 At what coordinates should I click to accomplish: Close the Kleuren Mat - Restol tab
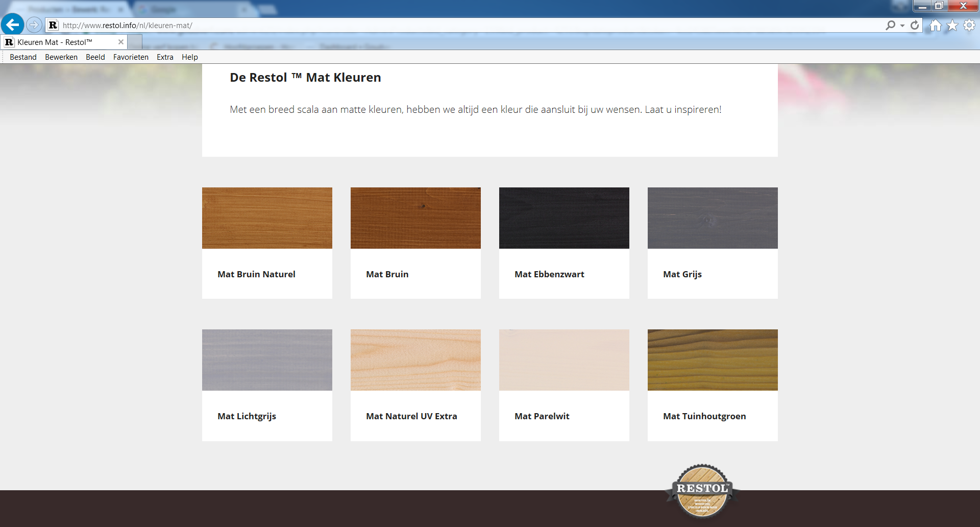click(x=121, y=42)
